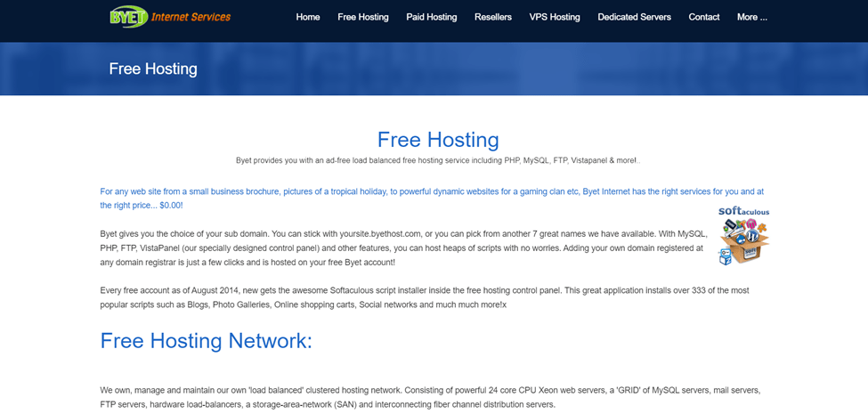Click the 'Internet Services' logo text
Screen dimensions: 868x414
[x=191, y=17]
